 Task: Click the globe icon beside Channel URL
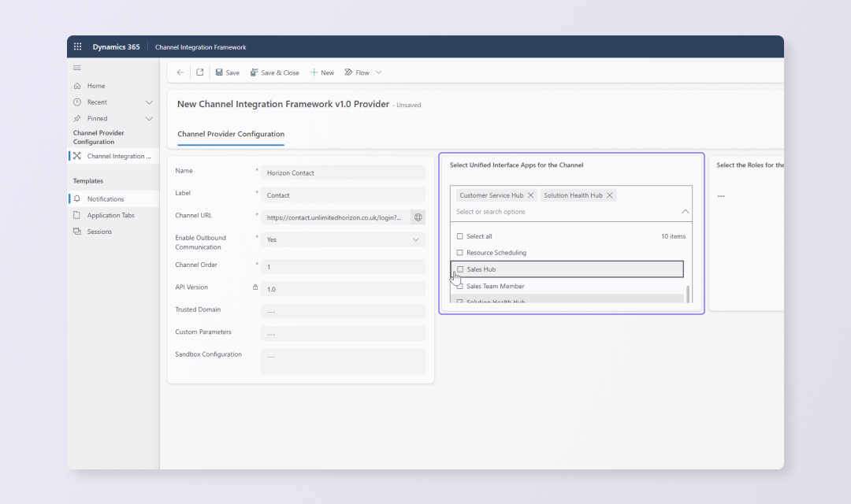(418, 217)
